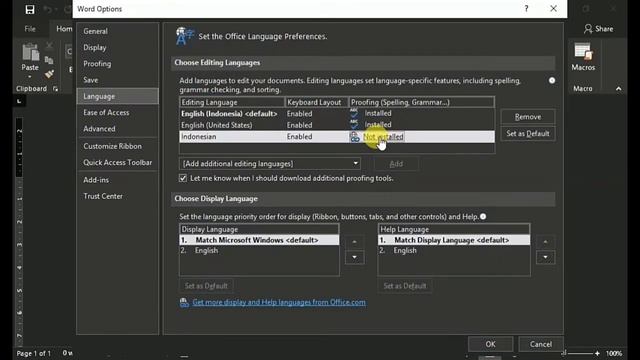Close the Word Options dialog
The height and width of the screenshot is (360, 640).
click(x=553, y=9)
